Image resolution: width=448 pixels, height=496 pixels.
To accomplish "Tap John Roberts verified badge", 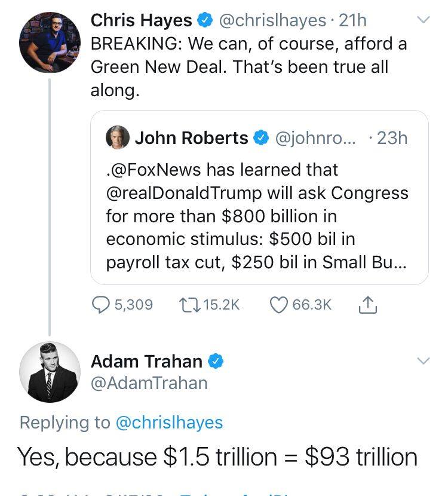I will click(261, 138).
